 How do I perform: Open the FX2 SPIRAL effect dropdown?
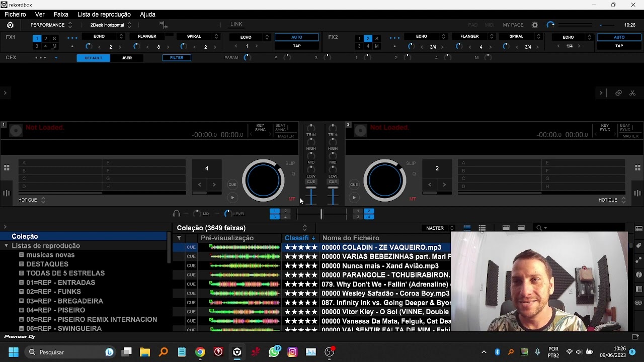click(520, 36)
